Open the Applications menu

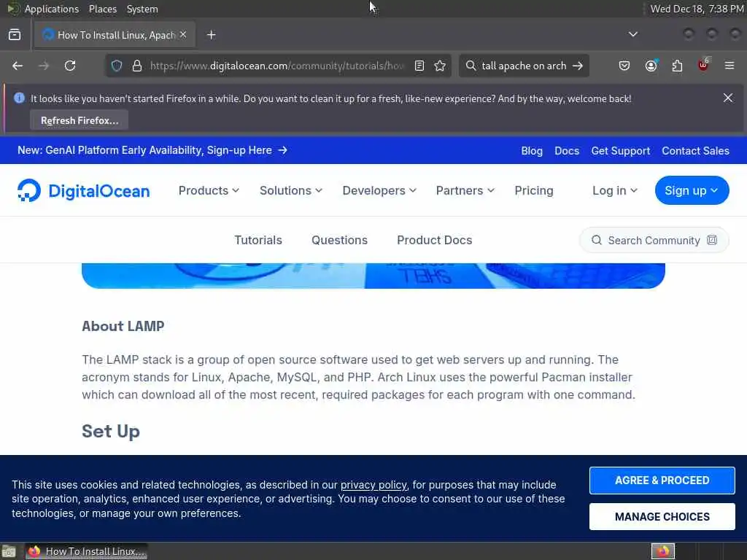tap(52, 9)
